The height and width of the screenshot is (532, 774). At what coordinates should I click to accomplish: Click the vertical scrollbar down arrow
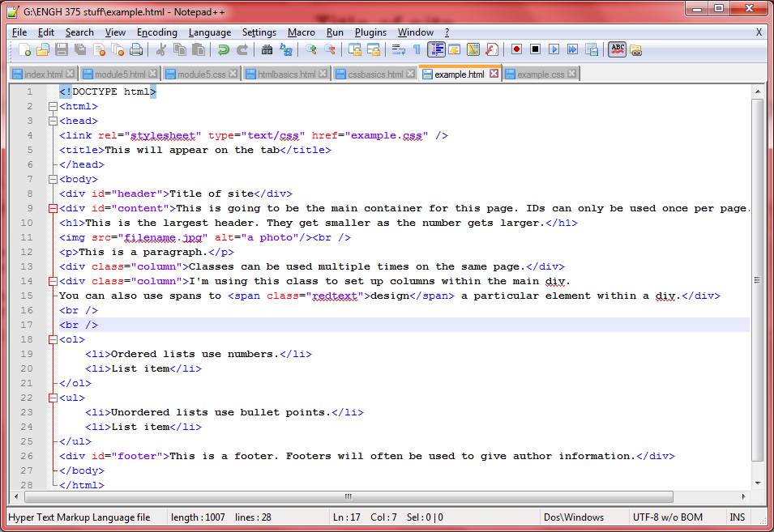(757, 483)
